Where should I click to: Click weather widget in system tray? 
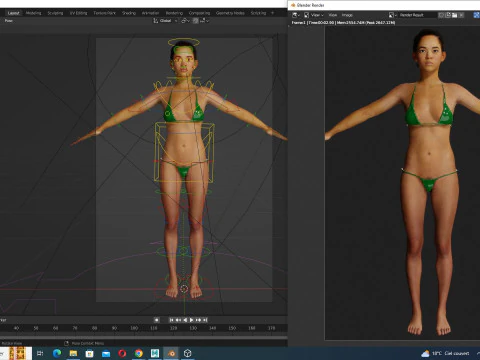pyautogui.click(x=446, y=353)
